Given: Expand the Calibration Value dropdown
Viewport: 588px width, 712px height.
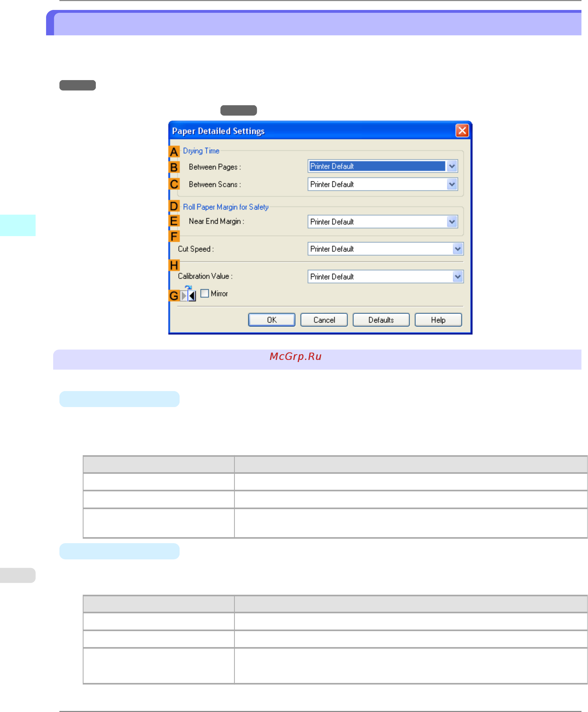Looking at the screenshot, I should (x=385, y=276).
